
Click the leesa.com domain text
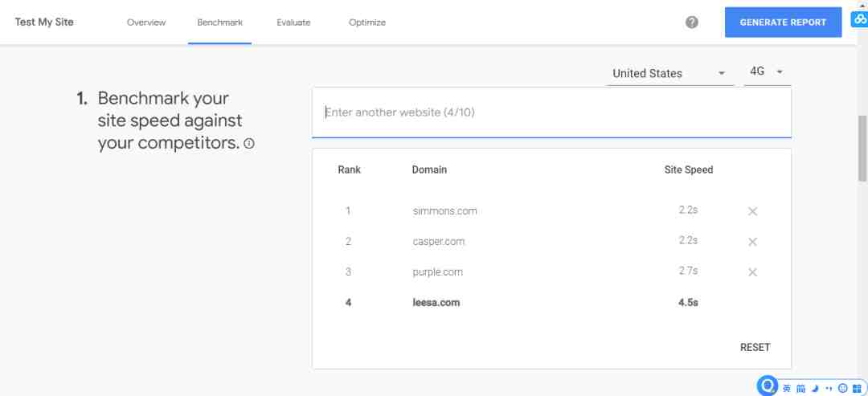tap(436, 303)
